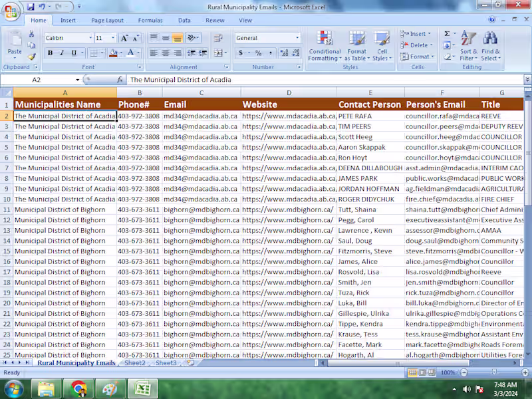Expand the Name Box dropdown arrow
This screenshot has width=532, height=399.
click(77, 80)
